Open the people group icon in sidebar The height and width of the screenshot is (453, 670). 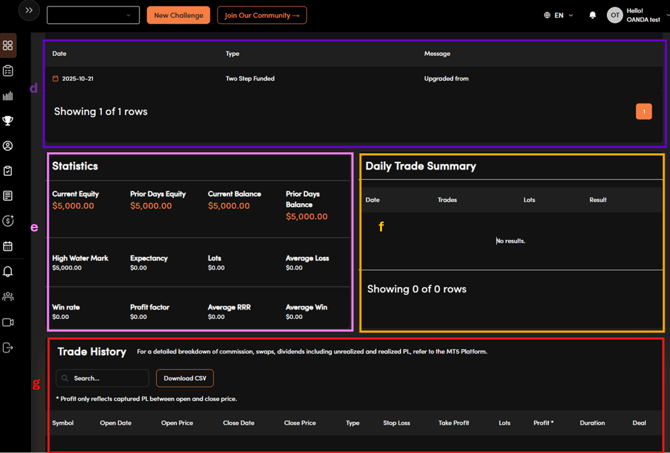click(8, 297)
